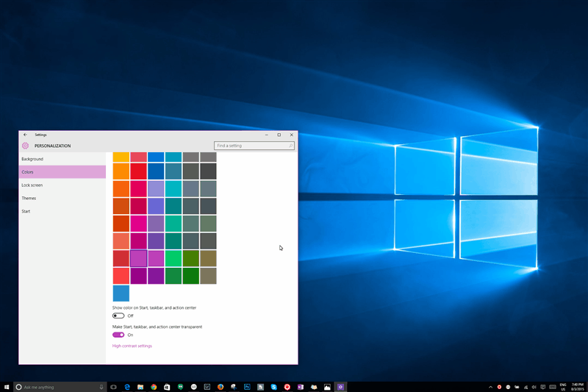This screenshot has height=392, width=588.
Task: Choose the salmon coral accent swatch
Action: pyautogui.click(x=121, y=241)
